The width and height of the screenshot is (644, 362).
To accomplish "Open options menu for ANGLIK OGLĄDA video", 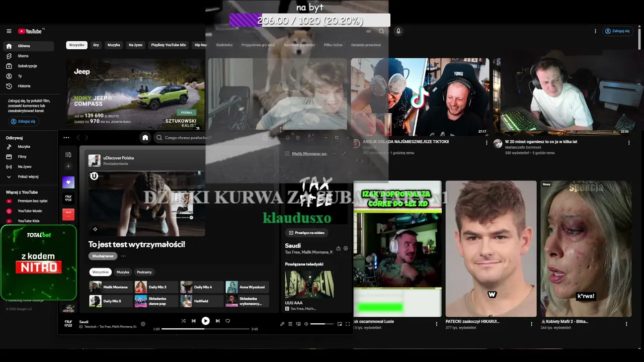I will [x=487, y=143].
